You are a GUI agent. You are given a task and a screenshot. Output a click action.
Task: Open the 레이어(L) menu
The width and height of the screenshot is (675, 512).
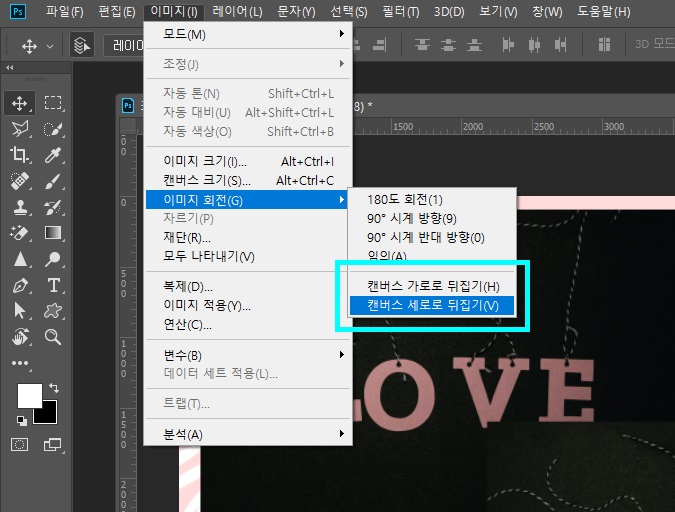[237, 12]
